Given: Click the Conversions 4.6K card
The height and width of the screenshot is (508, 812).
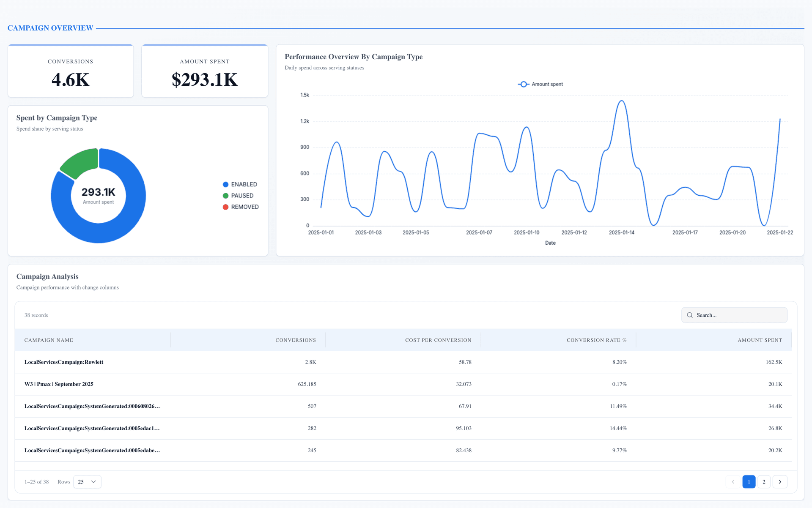Looking at the screenshot, I should pos(71,71).
